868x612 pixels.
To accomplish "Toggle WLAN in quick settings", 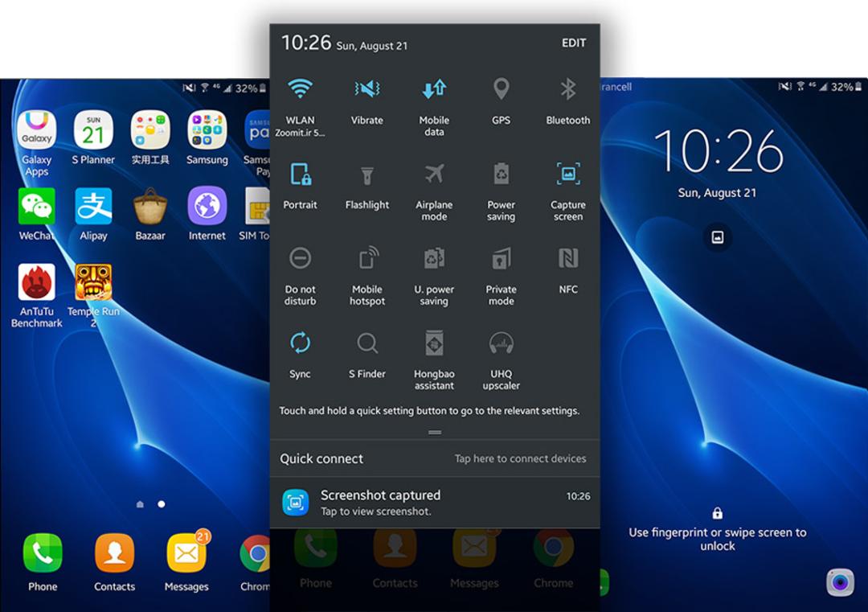I will pos(300,105).
